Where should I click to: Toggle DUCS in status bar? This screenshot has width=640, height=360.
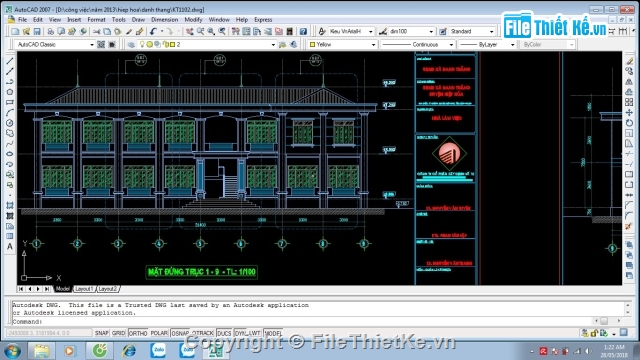coord(224,333)
